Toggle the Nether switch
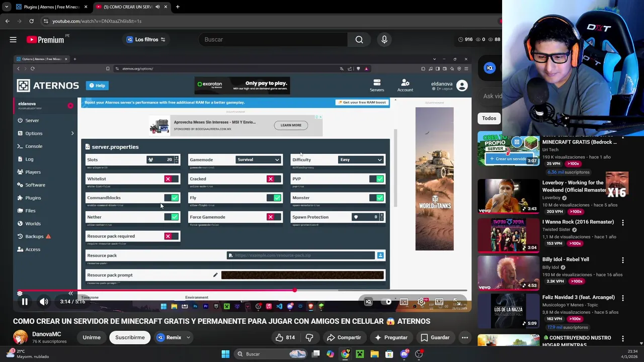644x362 pixels. 171,217
